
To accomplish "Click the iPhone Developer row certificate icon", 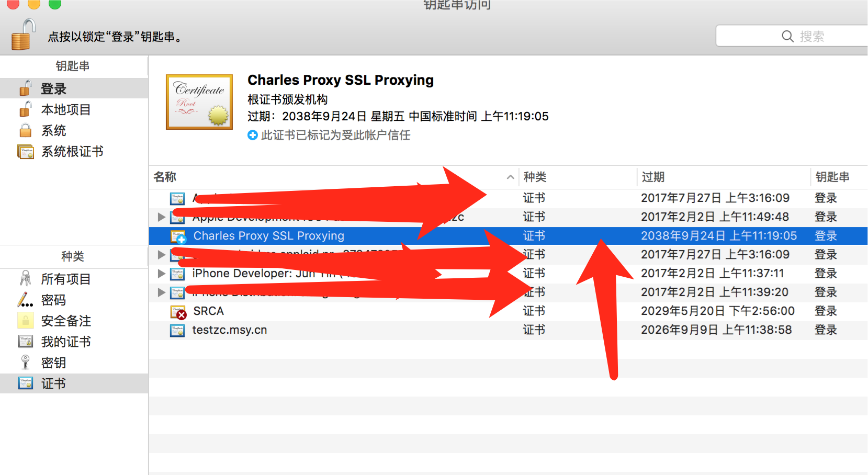I will tap(178, 274).
